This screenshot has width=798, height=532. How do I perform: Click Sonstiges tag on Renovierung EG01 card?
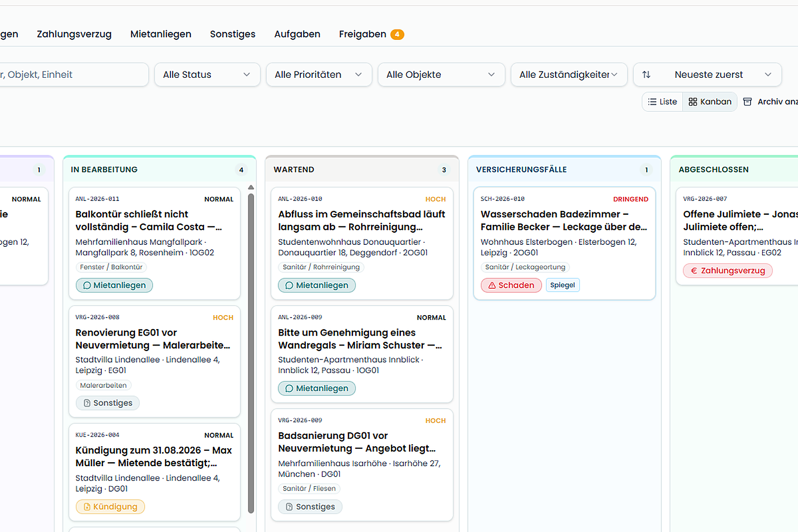pyautogui.click(x=108, y=403)
